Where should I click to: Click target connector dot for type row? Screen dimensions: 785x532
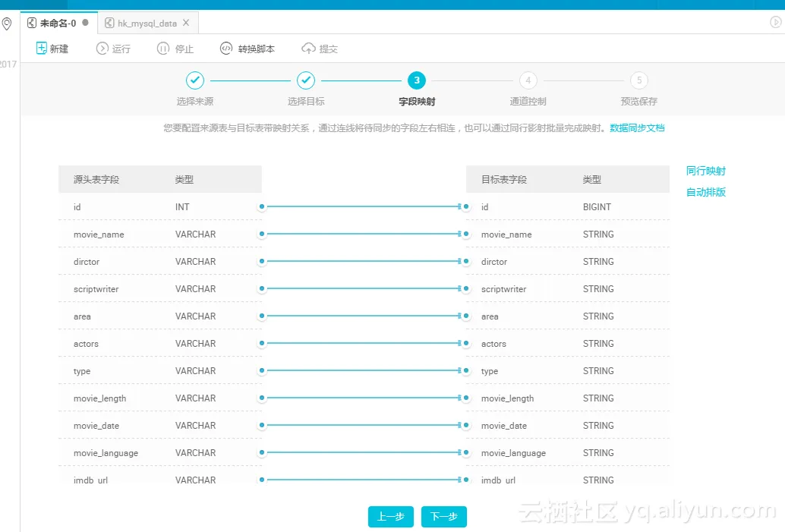pos(466,370)
